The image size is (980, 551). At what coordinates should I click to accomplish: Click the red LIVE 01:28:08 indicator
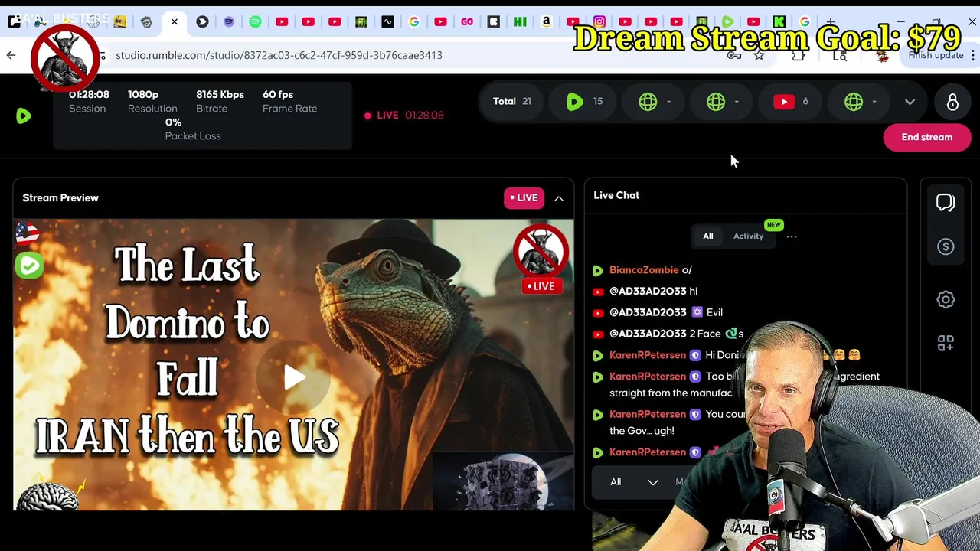click(x=404, y=116)
